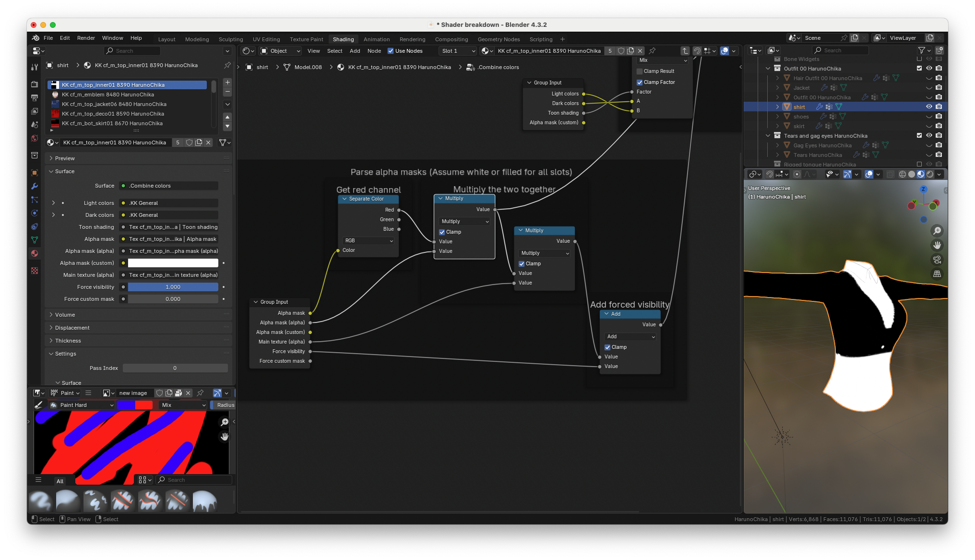Click the .Combine colors surface shader button
The height and width of the screenshot is (560, 975).
(x=169, y=186)
